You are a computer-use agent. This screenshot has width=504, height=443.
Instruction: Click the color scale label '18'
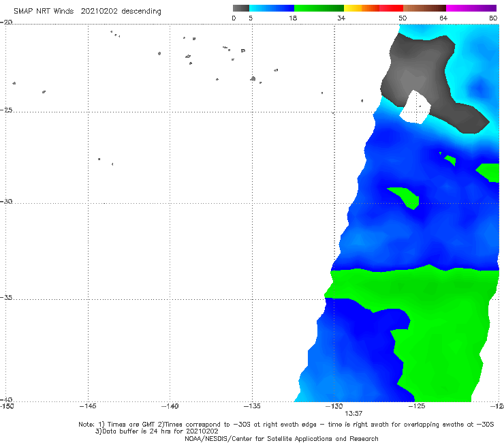tap(293, 18)
